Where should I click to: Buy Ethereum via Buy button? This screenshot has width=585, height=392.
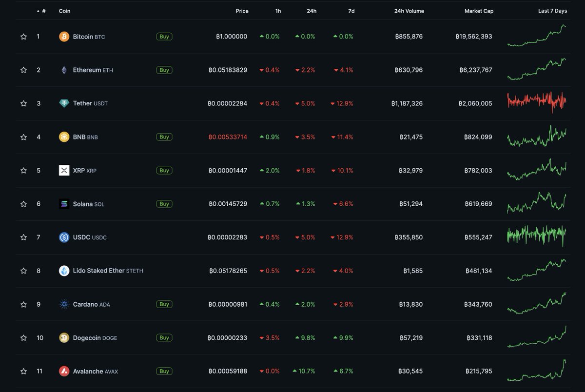164,70
